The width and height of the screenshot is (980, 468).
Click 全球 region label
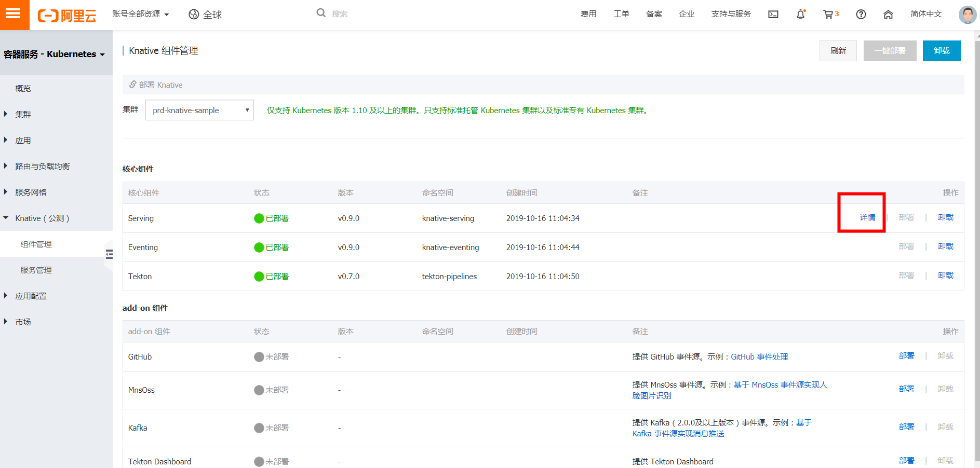pyautogui.click(x=212, y=15)
